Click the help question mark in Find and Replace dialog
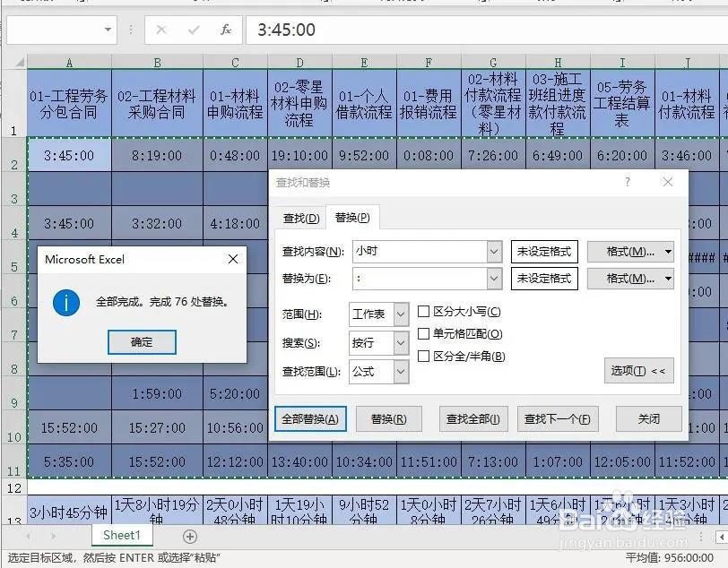Screen dimensions: 728x568 [628, 182]
